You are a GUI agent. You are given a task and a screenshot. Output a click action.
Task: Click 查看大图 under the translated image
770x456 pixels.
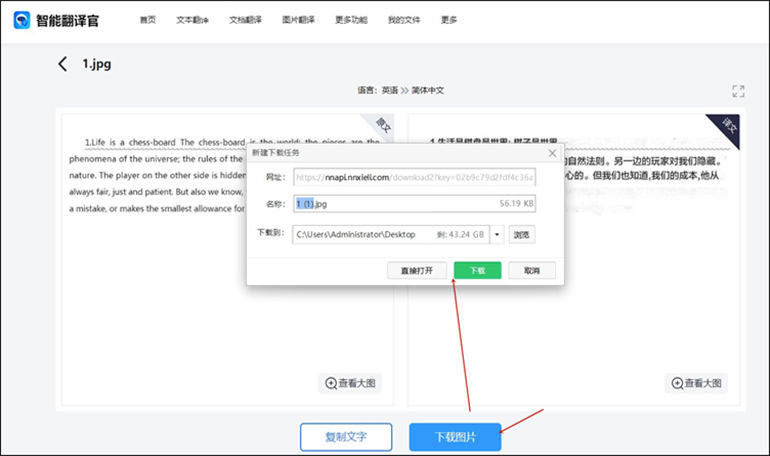point(696,383)
